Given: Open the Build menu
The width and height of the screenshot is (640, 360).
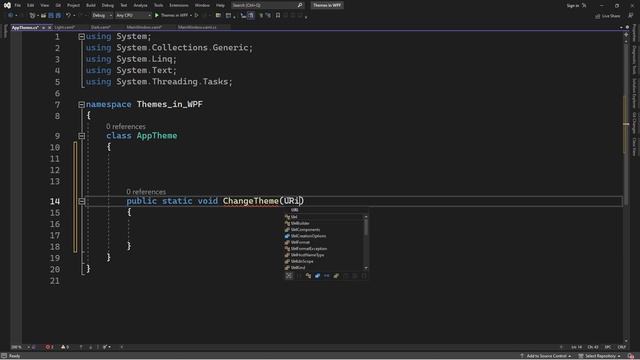Looking at the screenshot, I should pos(91,5).
